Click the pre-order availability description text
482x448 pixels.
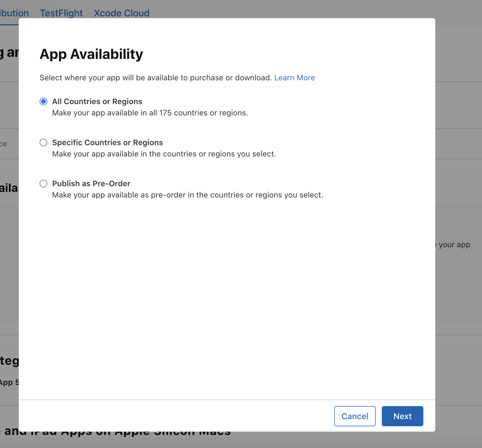pos(187,195)
